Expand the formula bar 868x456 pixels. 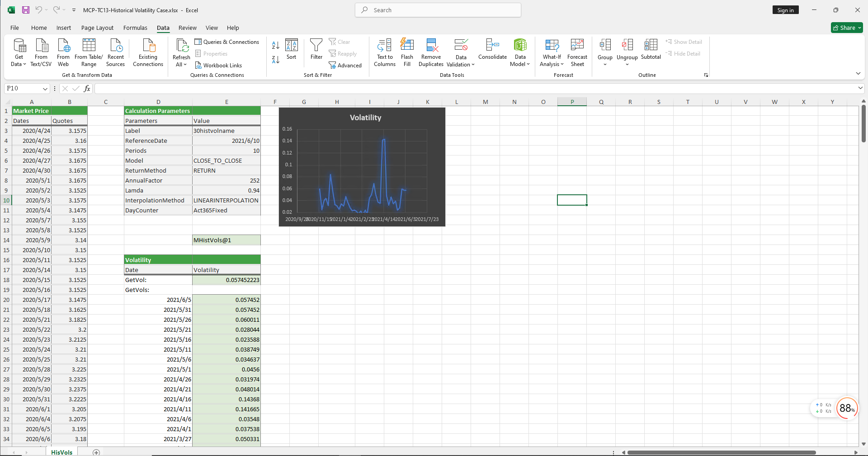click(860, 88)
